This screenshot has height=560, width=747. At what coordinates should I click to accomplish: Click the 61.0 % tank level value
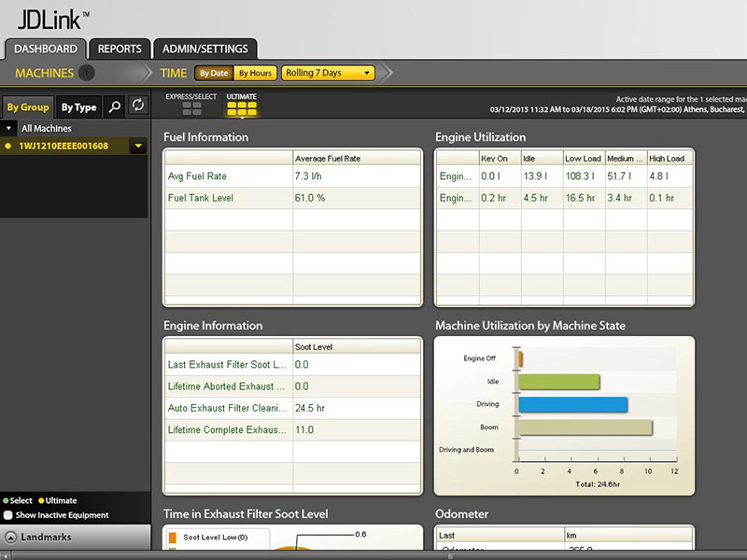point(310,198)
